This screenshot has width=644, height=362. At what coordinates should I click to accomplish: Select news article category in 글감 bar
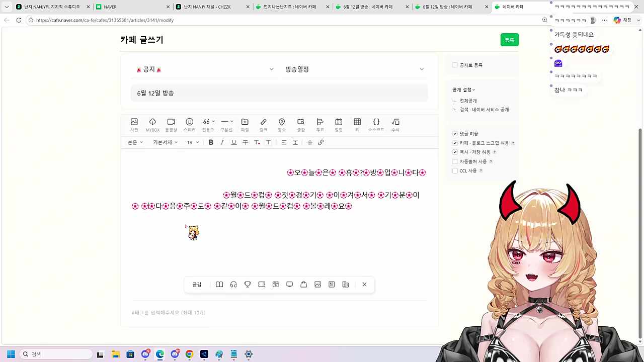[332, 285]
